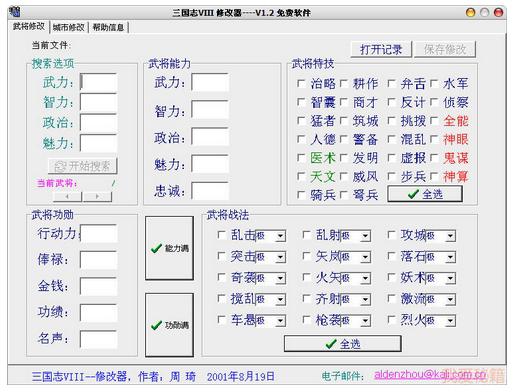Click the red close window button
Image resolution: width=513 pixels, height=392 pixels.
click(498, 13)
